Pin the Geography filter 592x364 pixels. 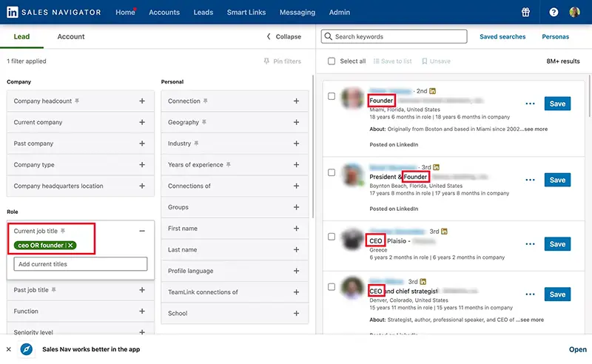click(204, 122)
